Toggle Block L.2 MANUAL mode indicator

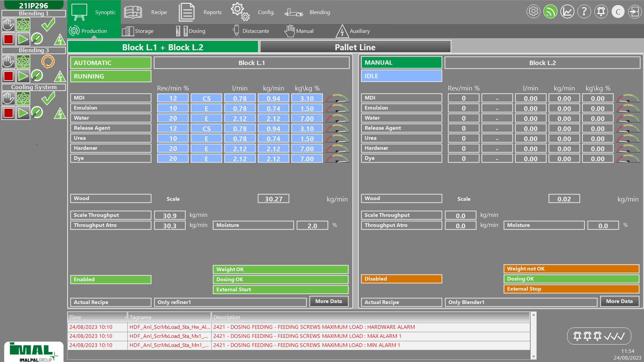(x=401, y=63)
